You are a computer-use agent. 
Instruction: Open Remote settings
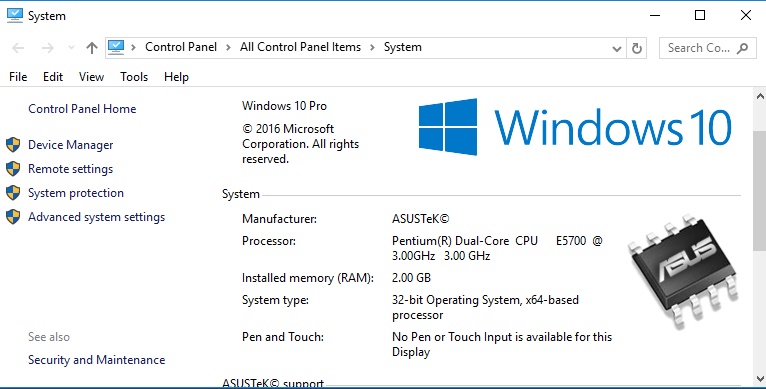point(70,169)
